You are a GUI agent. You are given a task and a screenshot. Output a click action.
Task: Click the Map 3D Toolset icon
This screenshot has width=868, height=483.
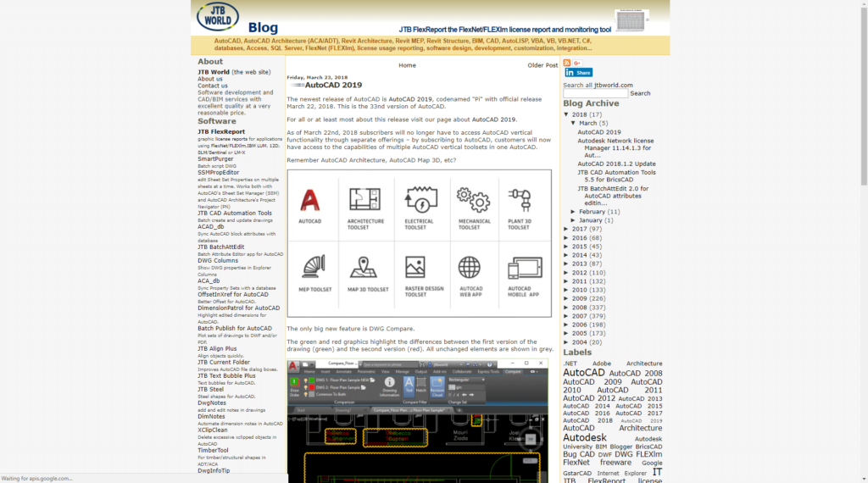[366, 268]
